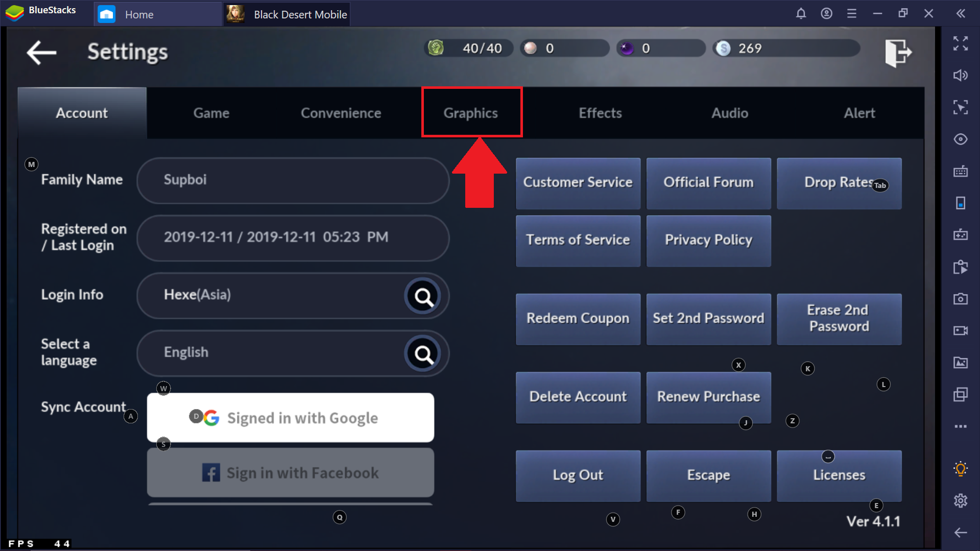Image resolution: width=980 pixels, height=551 pixels.
Task: Click the white pearl currency counter
Action: coord(565,48)
